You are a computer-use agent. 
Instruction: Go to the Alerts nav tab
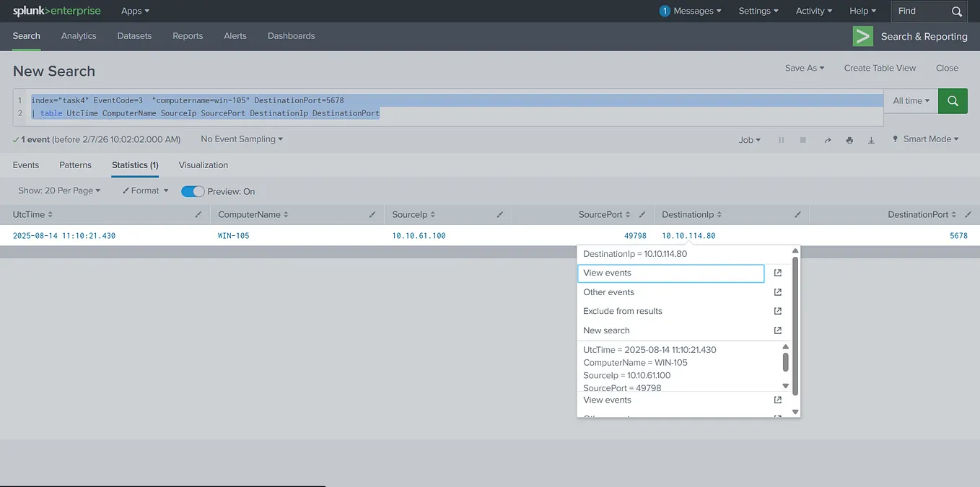click(x=235, y=36)
